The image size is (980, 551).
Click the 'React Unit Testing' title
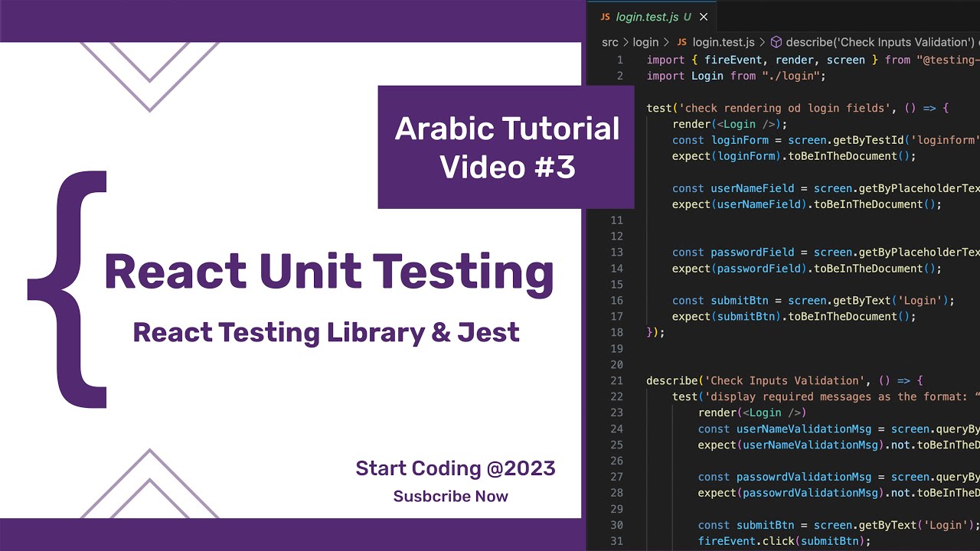click(329, 272)
